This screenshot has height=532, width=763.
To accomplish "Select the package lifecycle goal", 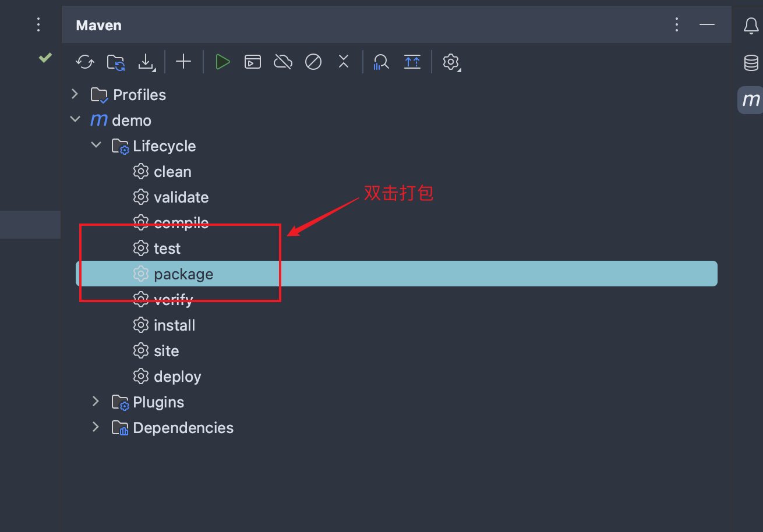I will tap(396, 274).
